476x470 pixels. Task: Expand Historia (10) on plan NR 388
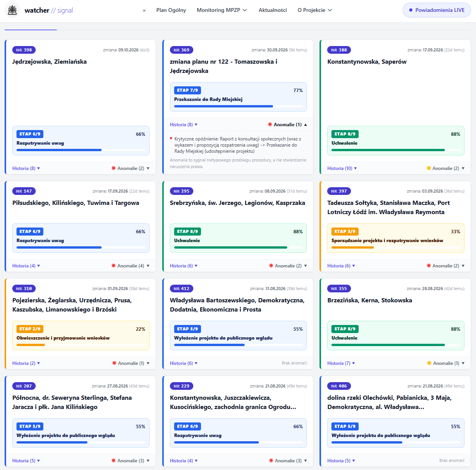(x=342, y=168)
